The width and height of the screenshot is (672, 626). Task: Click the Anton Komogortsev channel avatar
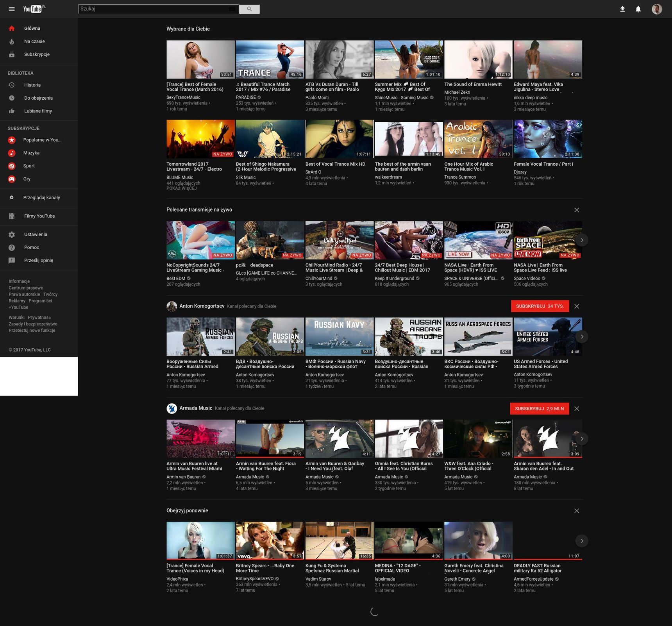pyautogui.click(x=172, y=306)
